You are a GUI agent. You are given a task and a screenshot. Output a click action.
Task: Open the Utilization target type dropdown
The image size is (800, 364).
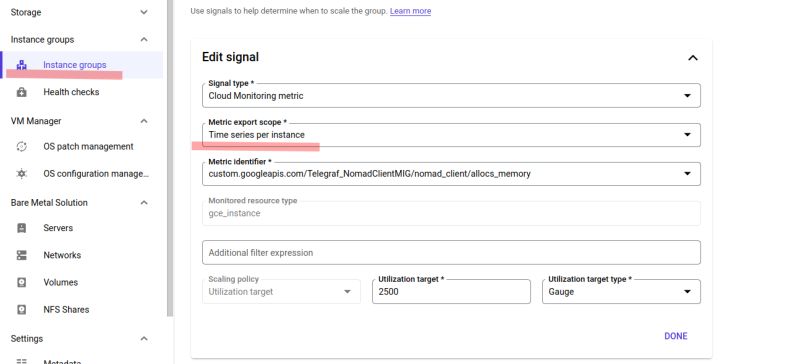(x=621, y=292)
